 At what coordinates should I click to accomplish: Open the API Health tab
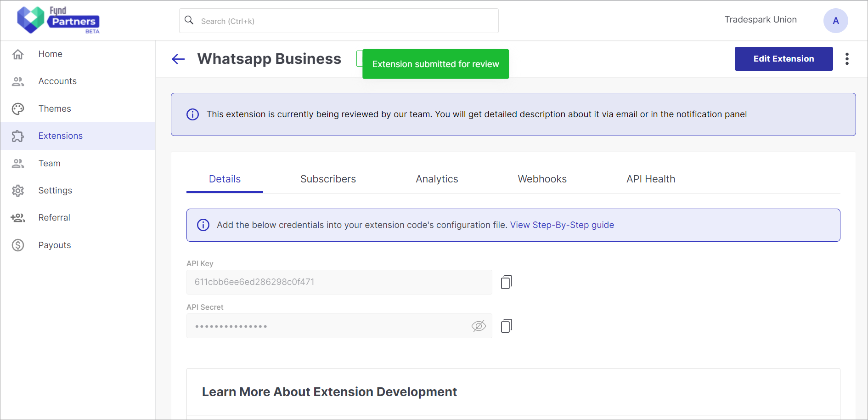(650, 179)
